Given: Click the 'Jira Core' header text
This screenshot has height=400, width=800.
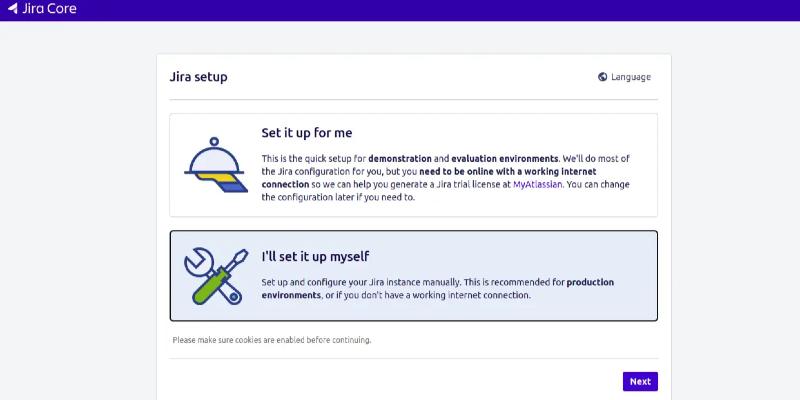Looking at the screenshot, I should pos(50,9).
